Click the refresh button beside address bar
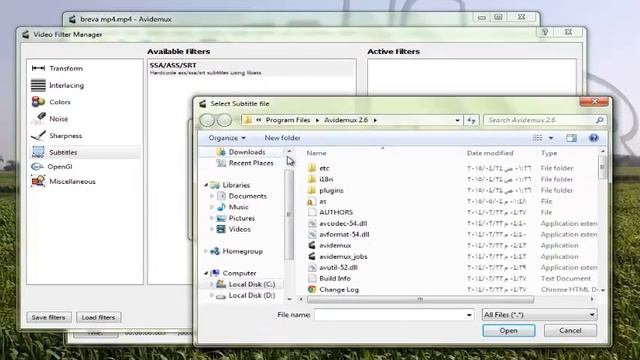 click(x=471, y=120)
